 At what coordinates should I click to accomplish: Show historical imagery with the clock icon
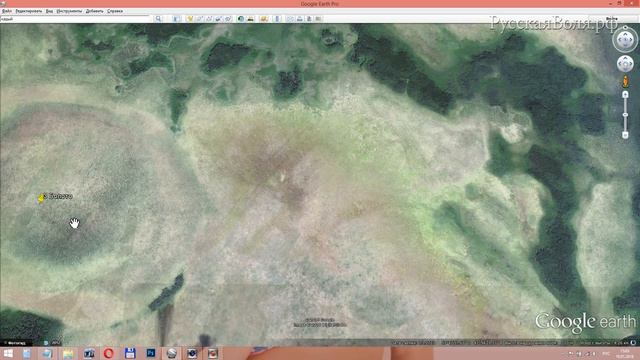(241, 19)
